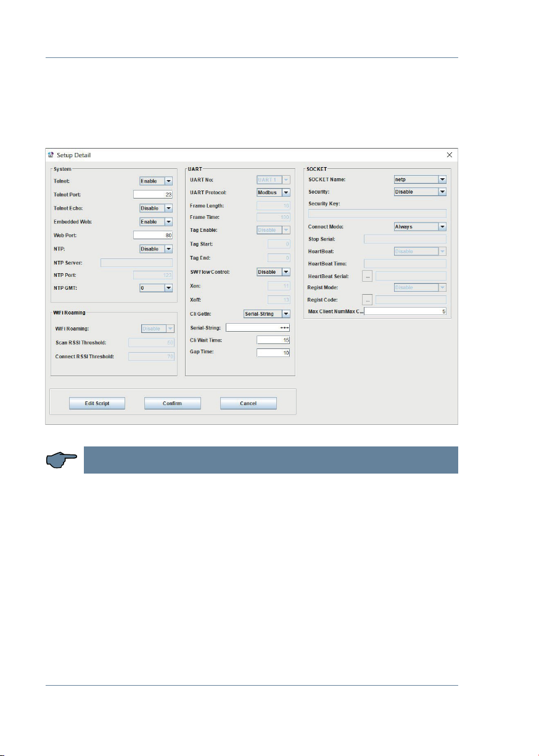Click the Regist Code browse button
539x756 pixels.
pyautogui.click(x=368, y=300)
